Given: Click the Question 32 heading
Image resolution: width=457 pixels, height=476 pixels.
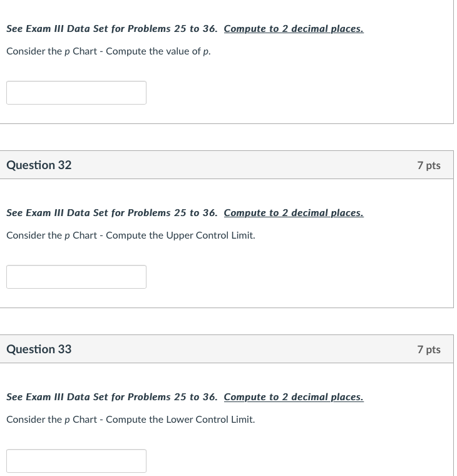Looking at the screenshot, I should (39, 165).
